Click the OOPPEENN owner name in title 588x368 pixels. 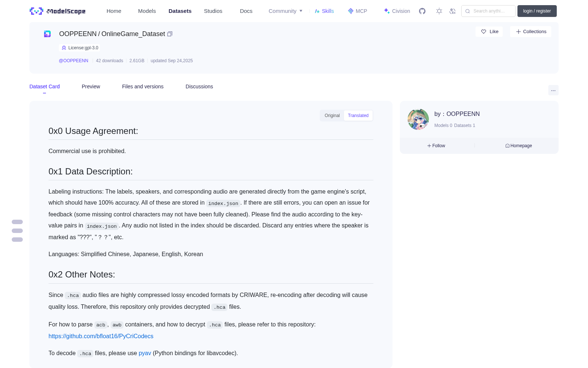(x=78, y=34)
